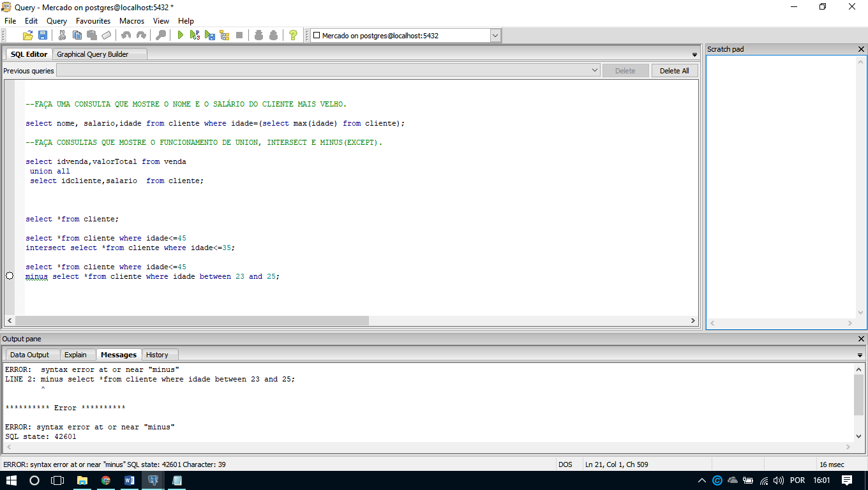Open the output pane tab list arrow
The width and height of the screenshot is (868, 490).
pos(860,355)
